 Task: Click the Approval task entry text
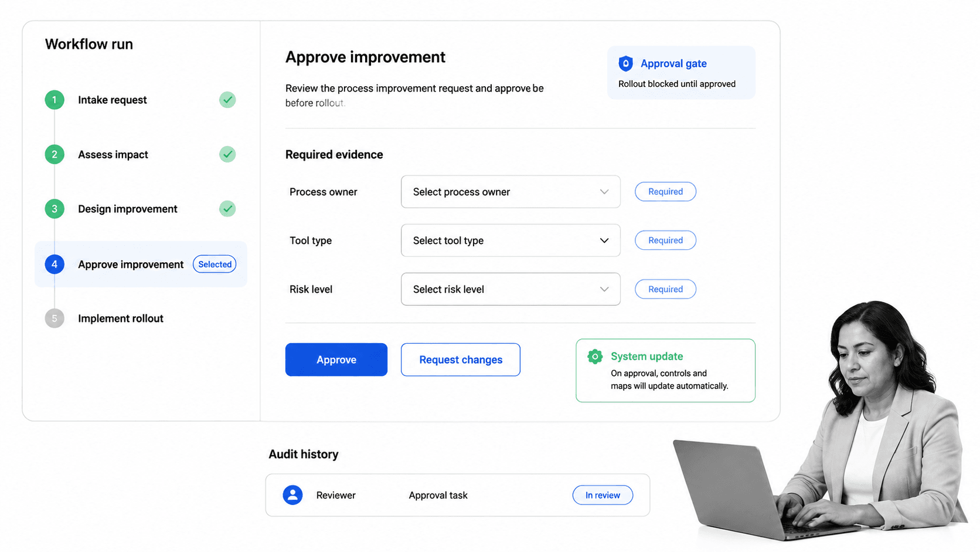[438, 495]
